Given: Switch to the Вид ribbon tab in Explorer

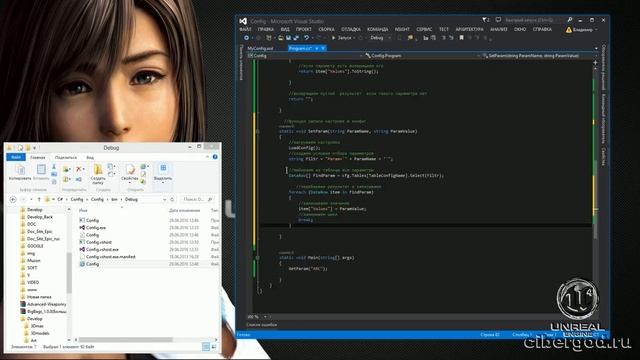Looking at the screenshot, I should [90, 157].
